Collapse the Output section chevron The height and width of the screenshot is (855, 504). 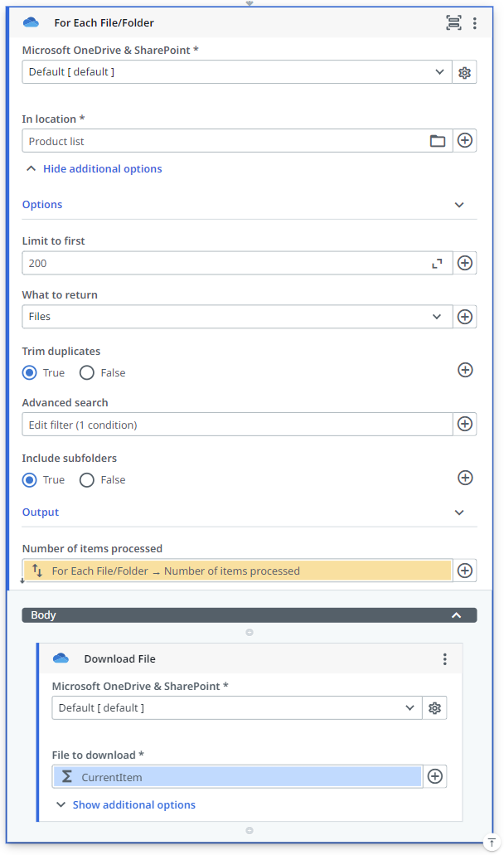coord(460,513)
